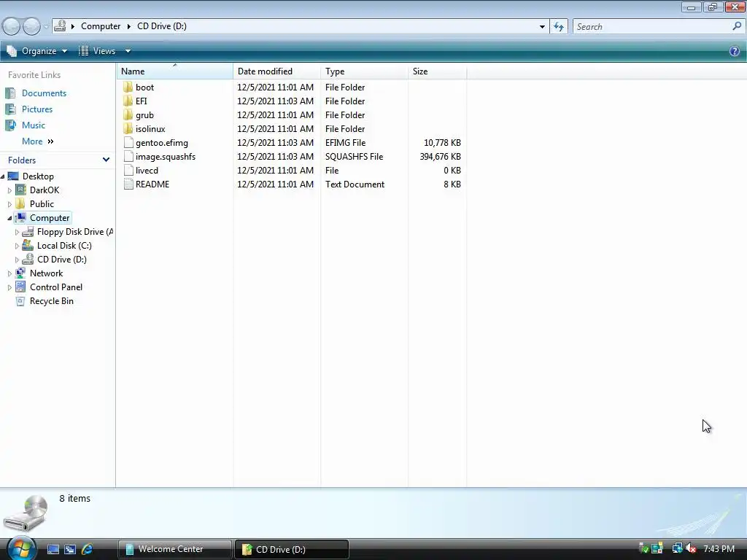This screenshot has height=560, width=747.
Task: Open the Views dropdown arrow
Action: [x=128, y=51]
